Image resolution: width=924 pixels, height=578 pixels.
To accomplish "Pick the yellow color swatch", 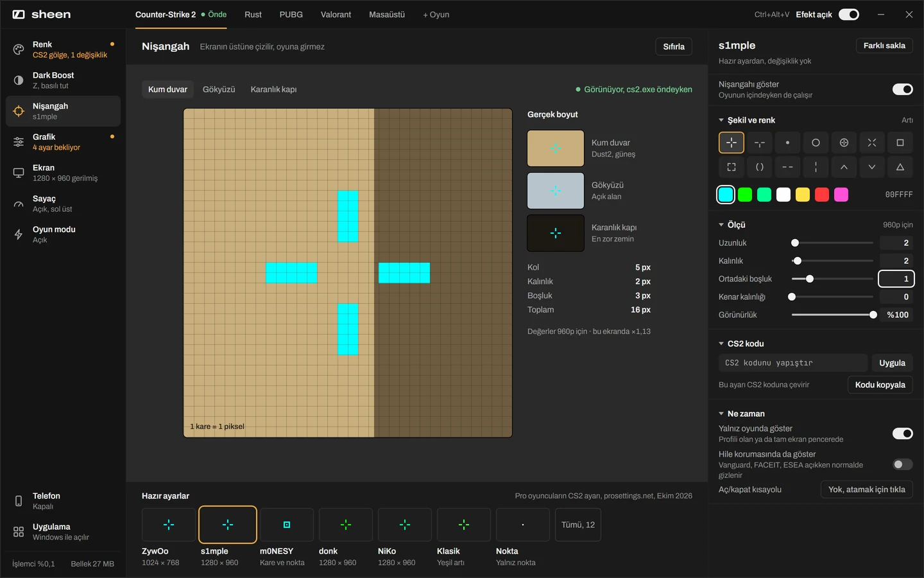I will pyautogui.click(x=803, y=195).
